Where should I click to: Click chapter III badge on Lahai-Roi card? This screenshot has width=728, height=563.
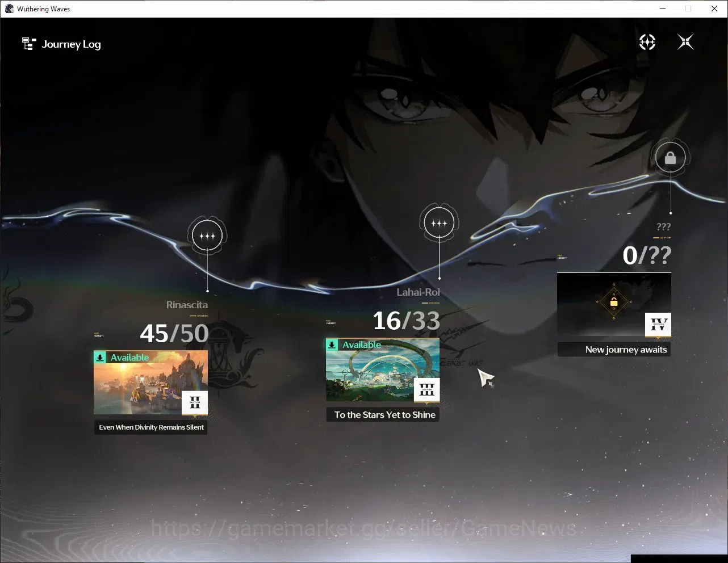click(427, 390)
